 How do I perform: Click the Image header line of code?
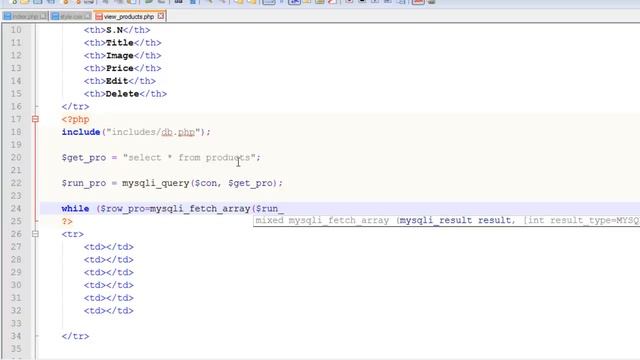pyautogui.click(x=122, y=56)
